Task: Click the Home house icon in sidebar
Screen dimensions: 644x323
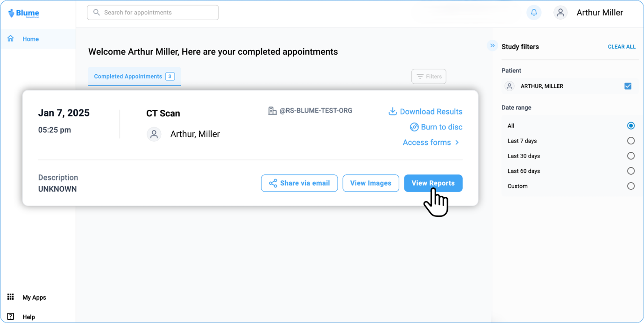Action: click(11, 39)
